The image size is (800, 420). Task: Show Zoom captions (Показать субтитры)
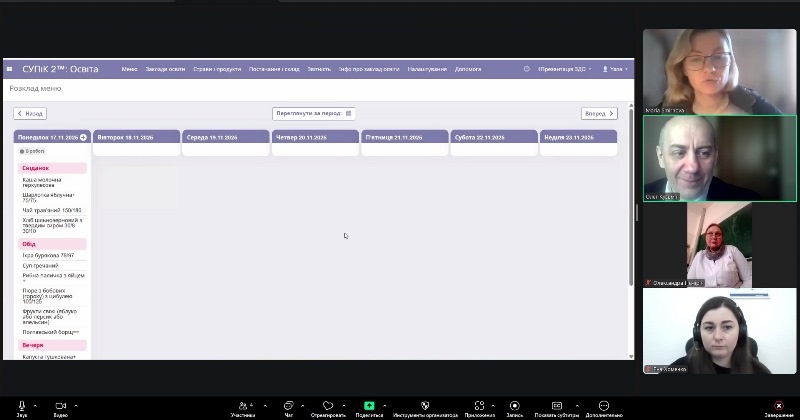tap(557, 408)
